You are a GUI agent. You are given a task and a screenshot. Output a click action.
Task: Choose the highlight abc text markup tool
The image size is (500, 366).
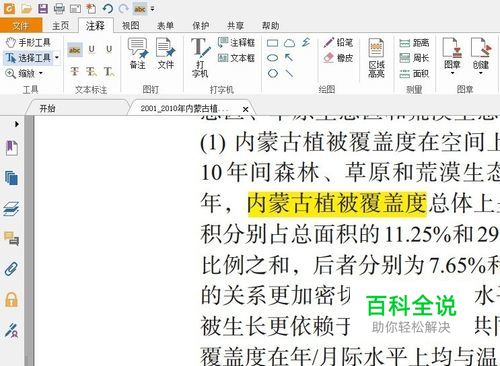(75, 50)
